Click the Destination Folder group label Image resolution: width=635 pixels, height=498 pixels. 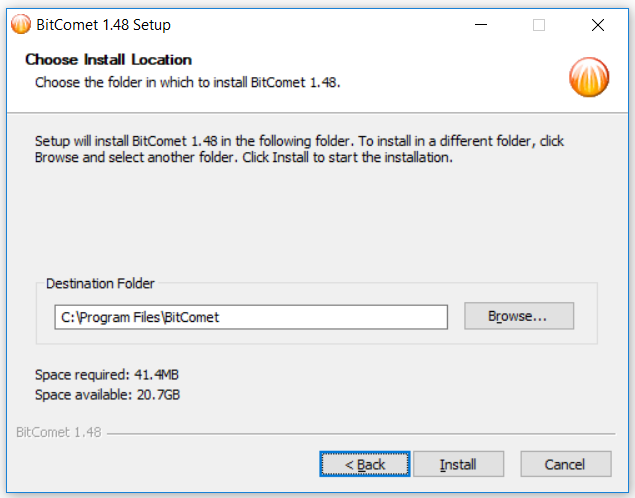point(100,283)
